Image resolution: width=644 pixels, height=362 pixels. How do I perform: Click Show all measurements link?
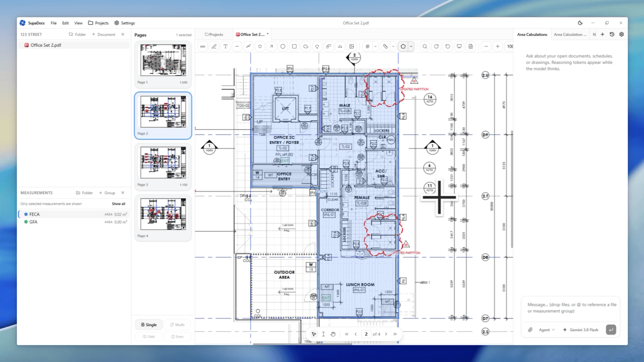tap(118, 204)
